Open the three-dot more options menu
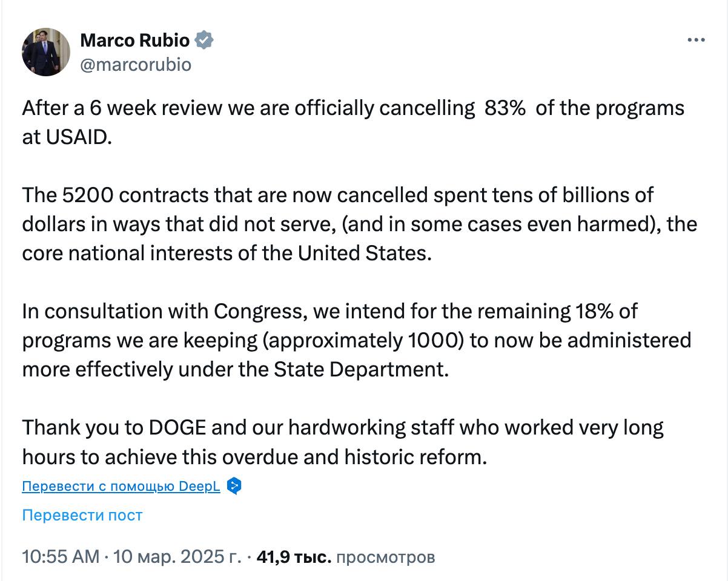Viewport: 728px width, 581px height. point(696,40)
